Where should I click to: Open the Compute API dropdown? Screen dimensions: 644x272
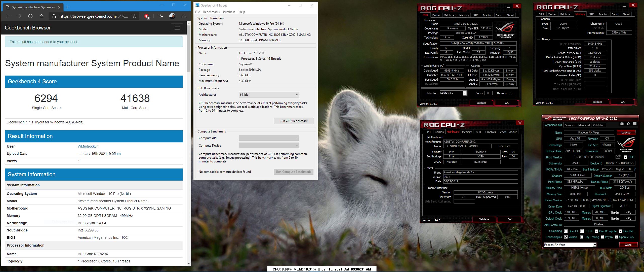pos(269,138)
